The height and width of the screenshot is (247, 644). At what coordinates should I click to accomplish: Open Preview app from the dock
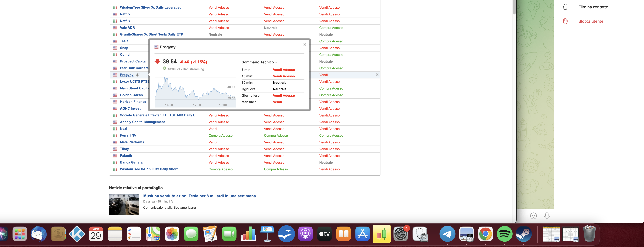click(x=467, y=234)
